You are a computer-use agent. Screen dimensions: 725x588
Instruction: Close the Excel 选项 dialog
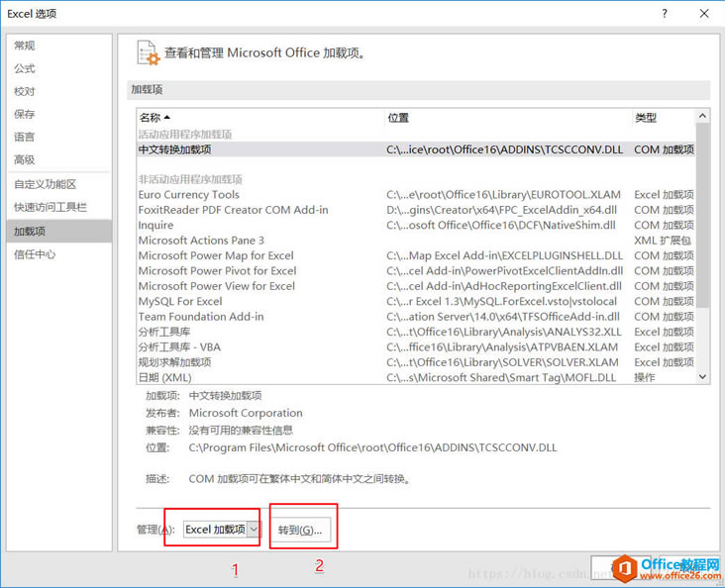(704, 14)
